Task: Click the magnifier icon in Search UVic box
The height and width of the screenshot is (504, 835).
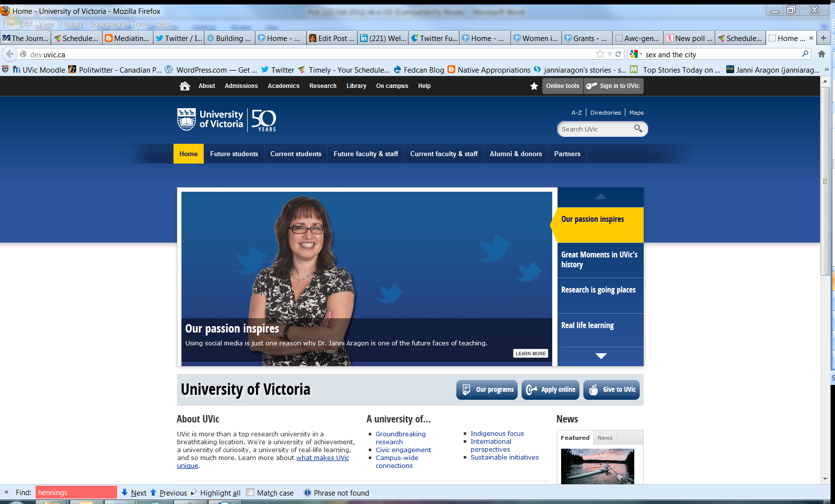Action: (638, 128)
